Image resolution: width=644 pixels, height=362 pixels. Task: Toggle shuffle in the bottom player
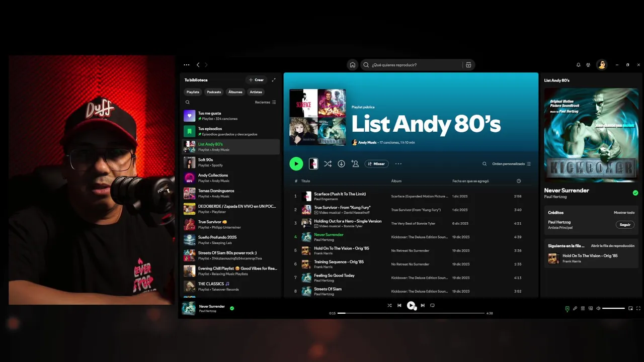pos(389,305)
